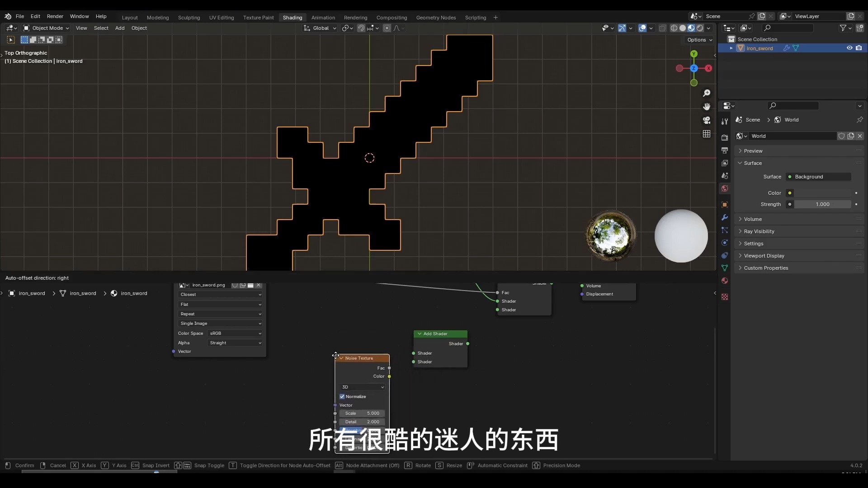Viewport: 868px width, 488px height.
Task: Click the Noise Texture Scale field
Action: (x=362, y=413)
